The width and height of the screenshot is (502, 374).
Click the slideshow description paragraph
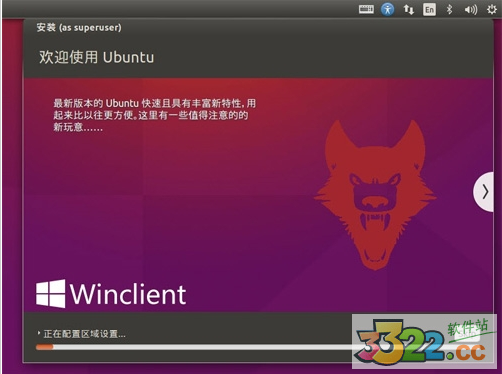pos(155,115)
